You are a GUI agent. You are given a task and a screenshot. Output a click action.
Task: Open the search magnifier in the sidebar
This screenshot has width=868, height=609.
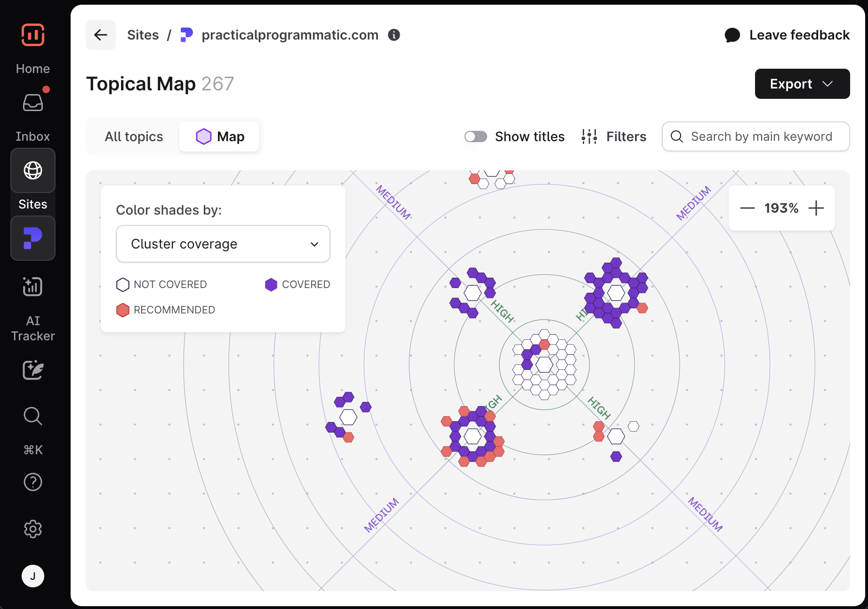pos(33,416)
